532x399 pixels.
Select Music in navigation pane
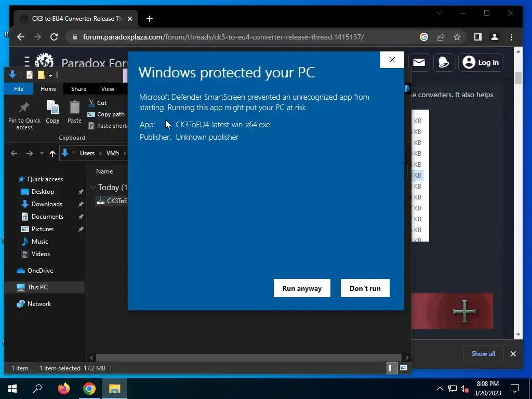pyautogui.click(x=39, y=242)
